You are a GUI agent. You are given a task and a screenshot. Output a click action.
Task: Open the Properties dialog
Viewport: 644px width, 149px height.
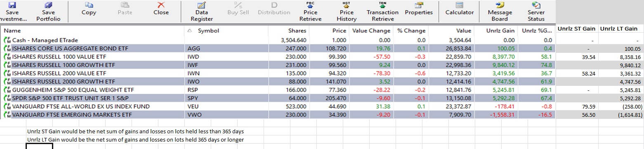(x=419, y=9)
